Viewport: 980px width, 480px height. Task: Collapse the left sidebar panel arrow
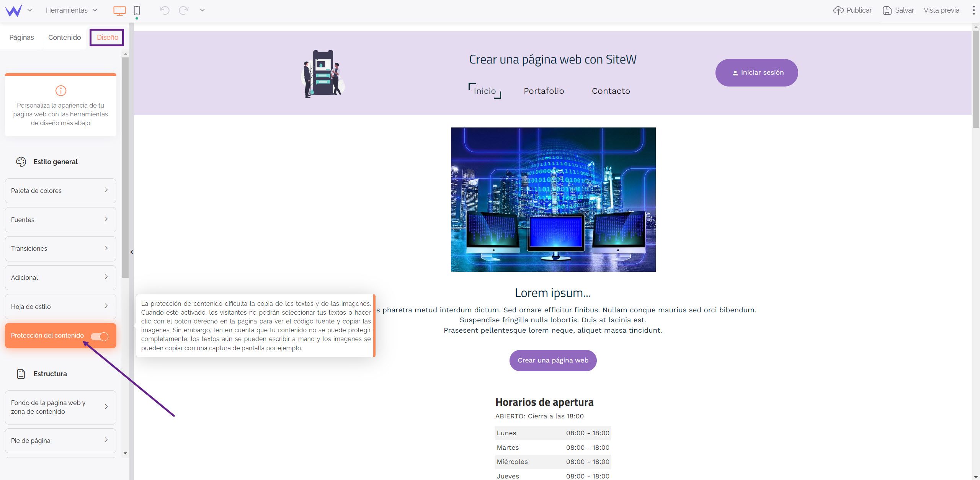pyautogui.click(x=132, y=252)
